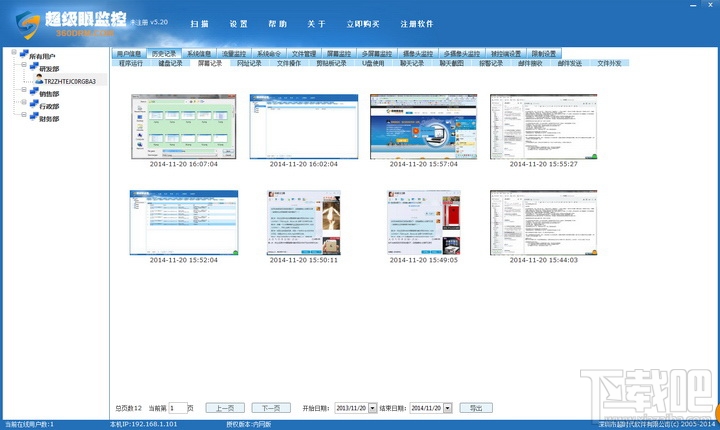This screenshot has width=720, height=430.
Task: Switch to the 文件管理 tab
Action: pos(304,54)
